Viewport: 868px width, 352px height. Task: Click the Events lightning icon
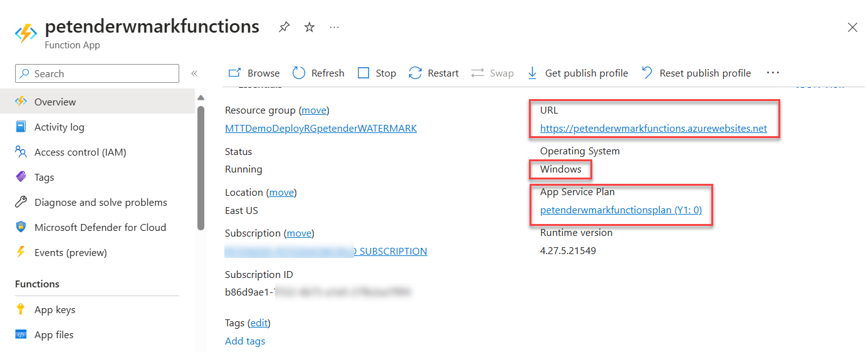[21, 252]
